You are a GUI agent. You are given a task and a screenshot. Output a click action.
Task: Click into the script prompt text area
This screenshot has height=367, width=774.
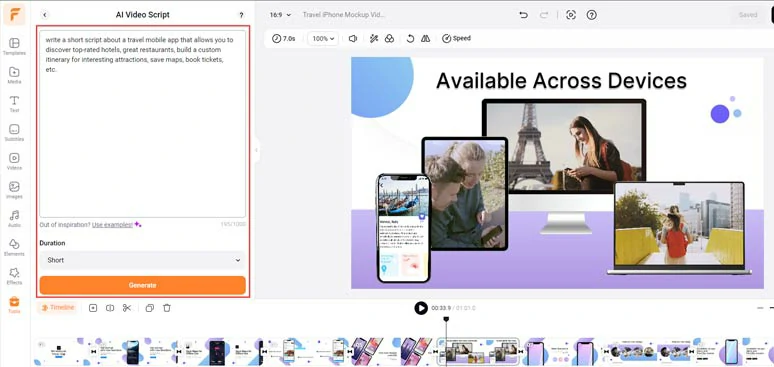[x=142, y=124]
